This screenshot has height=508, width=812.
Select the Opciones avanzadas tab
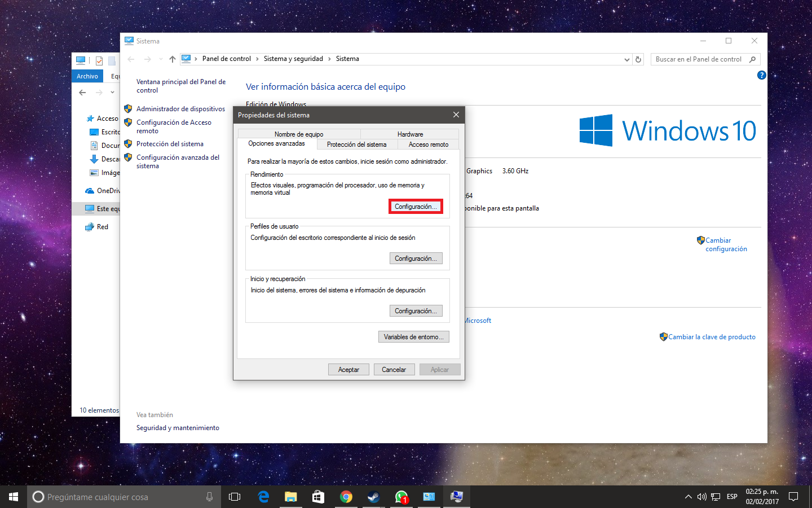click(276, 144)
